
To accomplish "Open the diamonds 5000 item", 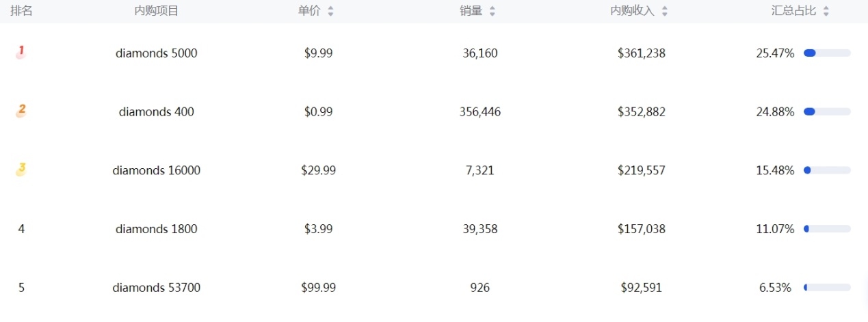I will tap(157, 53).
